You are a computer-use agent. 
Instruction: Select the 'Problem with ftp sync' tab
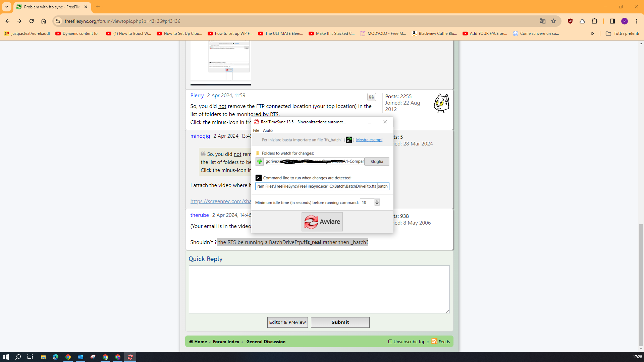pyautogui.click(x=52, y=7)
